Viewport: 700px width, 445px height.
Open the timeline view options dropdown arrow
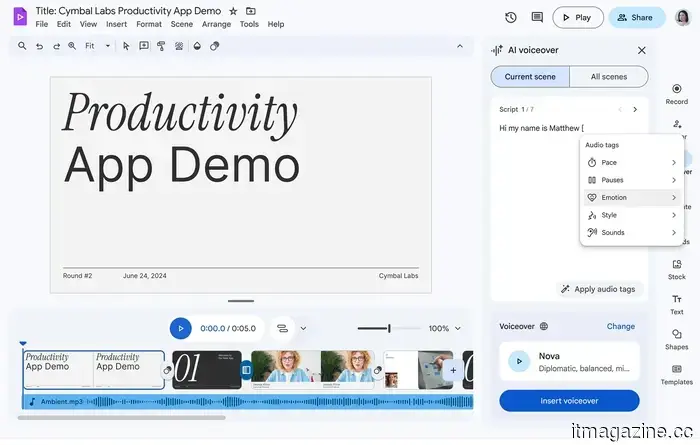(x=303, y=329)
